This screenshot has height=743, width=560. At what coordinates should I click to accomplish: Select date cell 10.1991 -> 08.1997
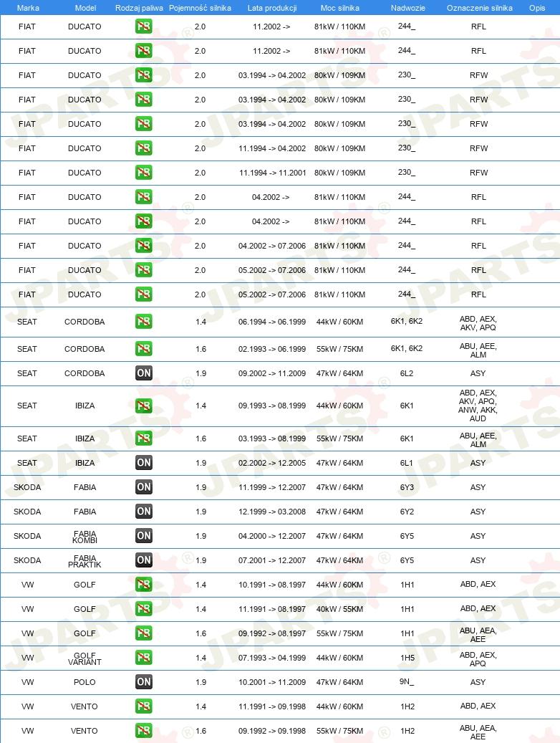(272, 585)
